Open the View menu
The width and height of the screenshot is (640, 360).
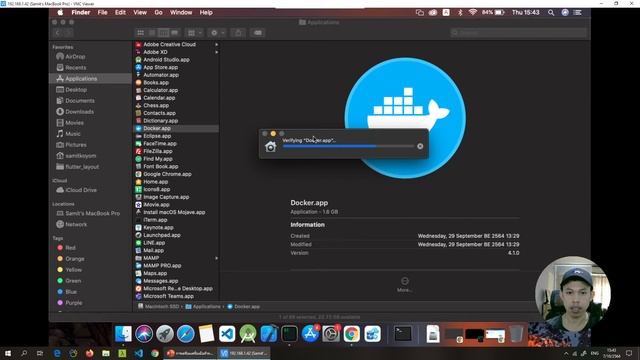(140, 12)
